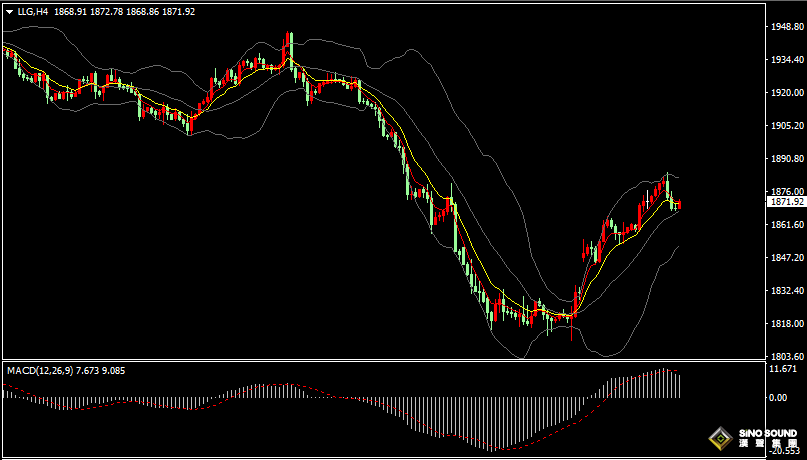Open the dropdown arrow beside LLG,H4
This screenshot has height=460, width=807.
tap(9, 11)
